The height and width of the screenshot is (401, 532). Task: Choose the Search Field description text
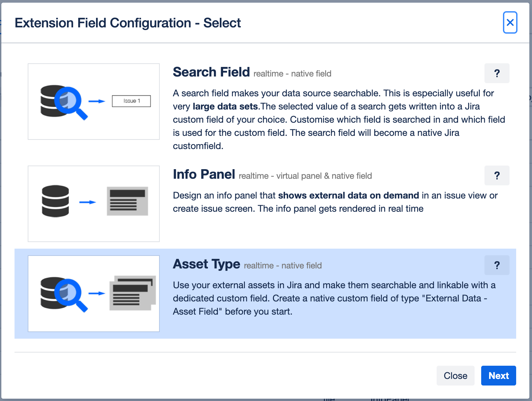click(x=333, y=119)
